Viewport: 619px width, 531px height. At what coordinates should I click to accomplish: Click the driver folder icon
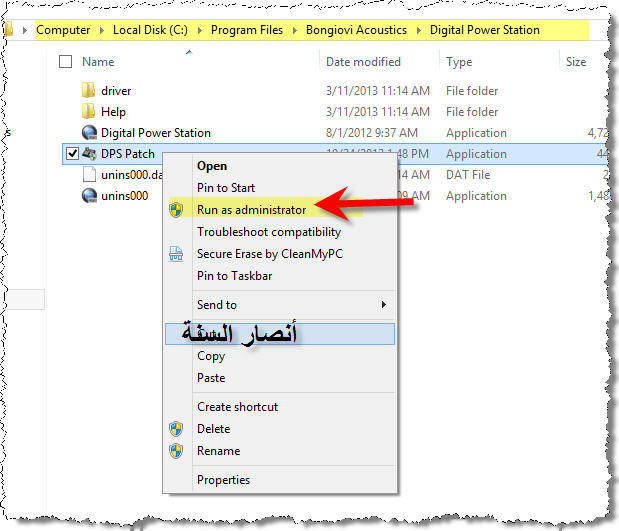(x=88, y=90)
